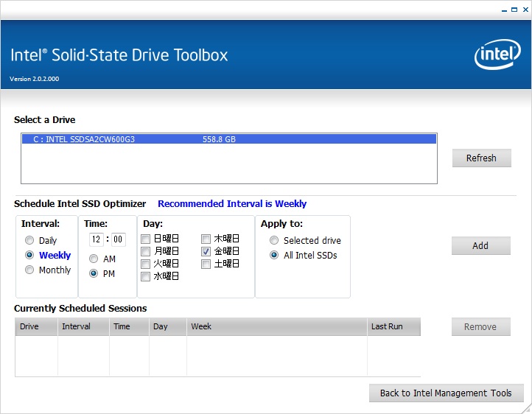Apply to Selected drive only
This screenshot has height=414, width=532.
coord(274,240)
